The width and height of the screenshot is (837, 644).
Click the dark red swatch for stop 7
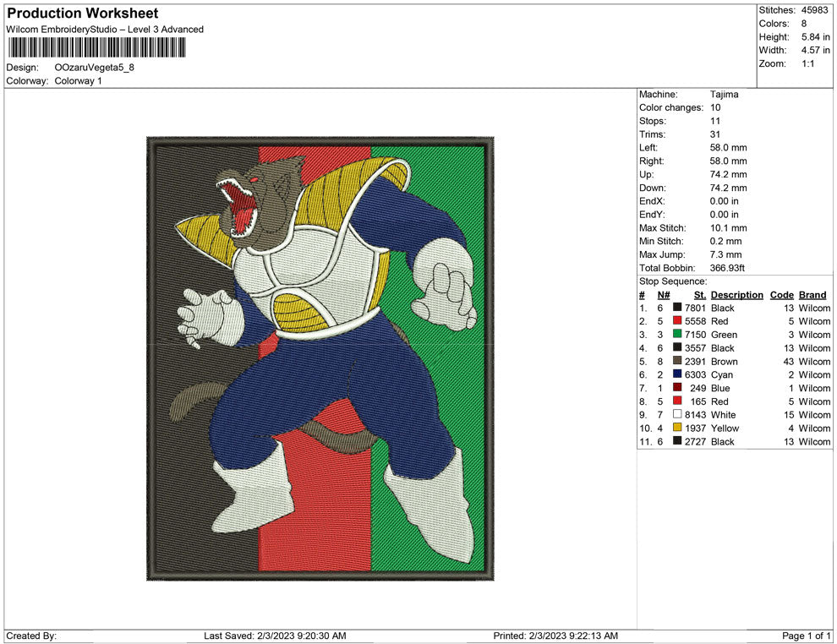677,387
